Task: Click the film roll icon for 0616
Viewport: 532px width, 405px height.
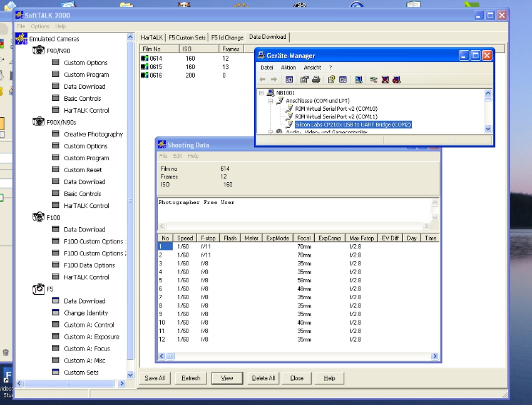Action: pos(145,75)
